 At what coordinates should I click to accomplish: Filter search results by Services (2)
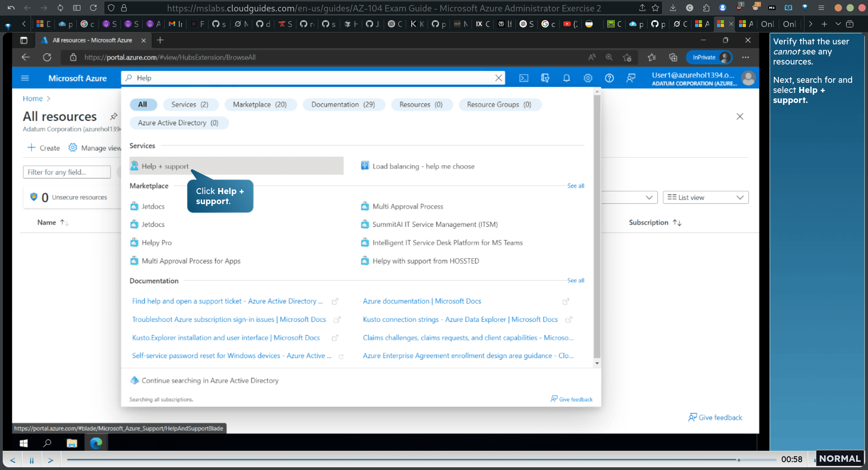click(190, 104)
